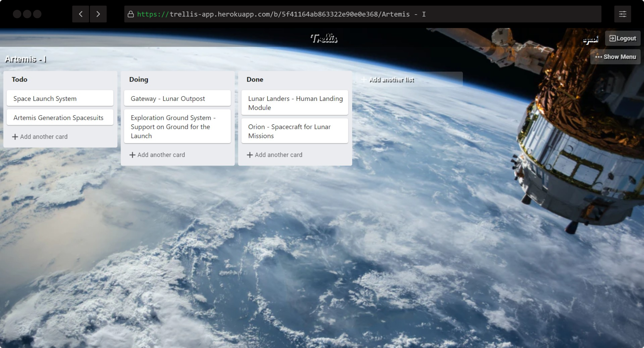Open the browser settings sliders icon

coord(622,14)
